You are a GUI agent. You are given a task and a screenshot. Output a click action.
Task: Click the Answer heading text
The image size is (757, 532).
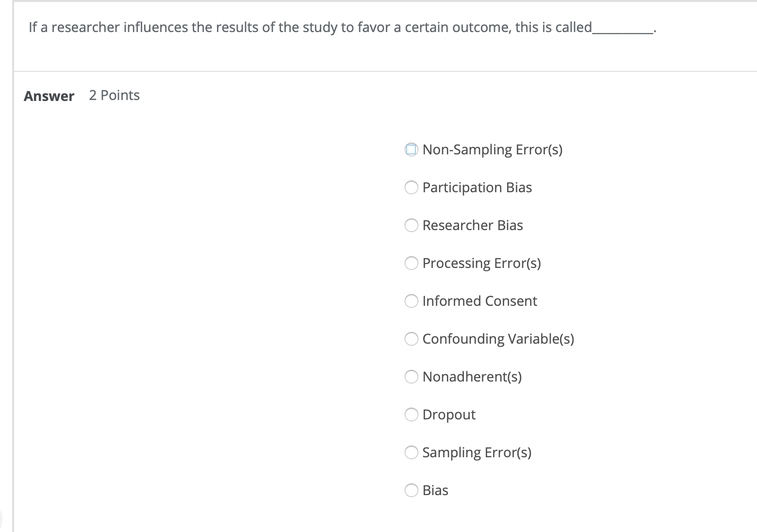(x=49, y=96)
